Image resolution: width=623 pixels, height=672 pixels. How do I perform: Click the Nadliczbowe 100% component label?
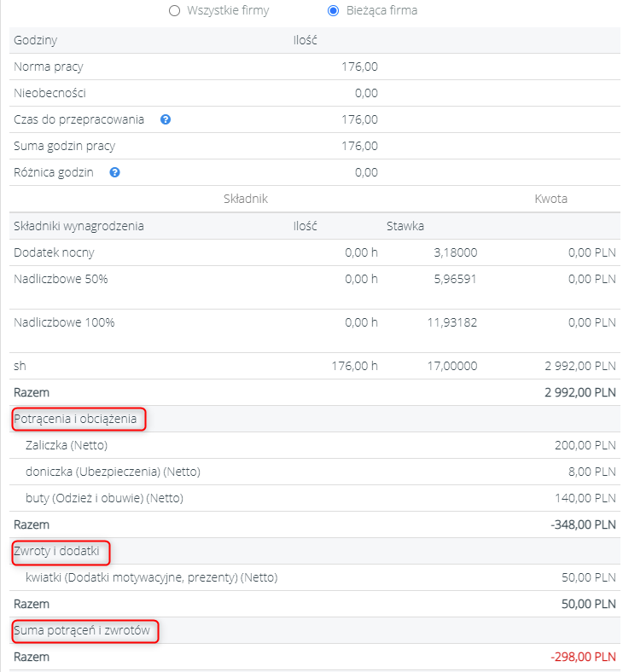pos(64,322)
